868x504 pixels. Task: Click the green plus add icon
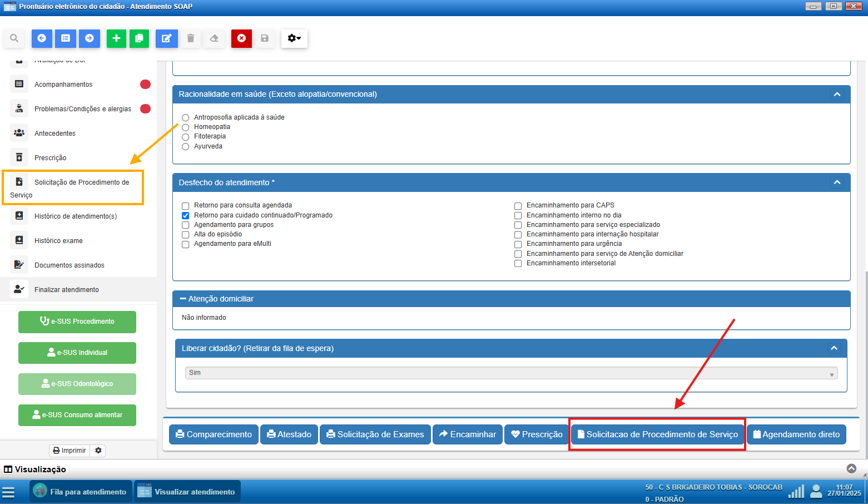pos(116,38)
